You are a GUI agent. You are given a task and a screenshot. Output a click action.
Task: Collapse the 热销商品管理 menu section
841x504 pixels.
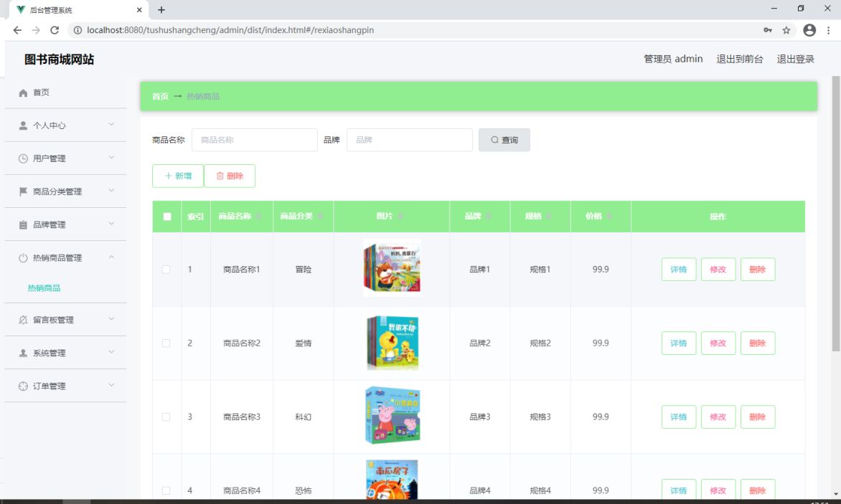point(65,258)
